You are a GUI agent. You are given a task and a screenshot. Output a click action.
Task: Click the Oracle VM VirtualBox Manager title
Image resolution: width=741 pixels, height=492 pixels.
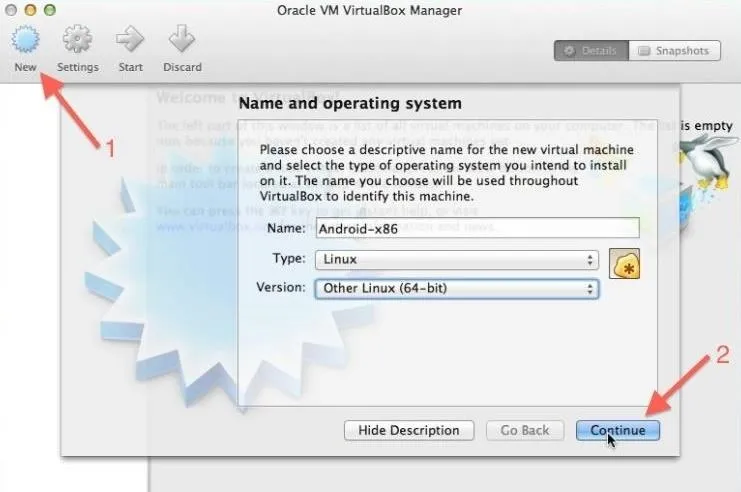(x=370, y=10)
